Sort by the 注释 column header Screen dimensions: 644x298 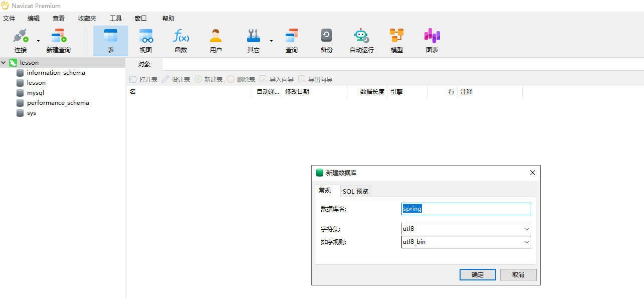pyautogui.click(x=490, y=92)
